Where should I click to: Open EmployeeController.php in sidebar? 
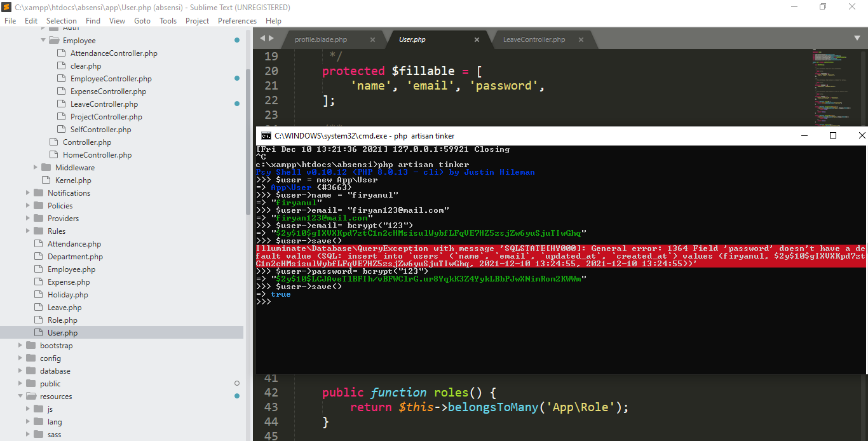[111, 79]
